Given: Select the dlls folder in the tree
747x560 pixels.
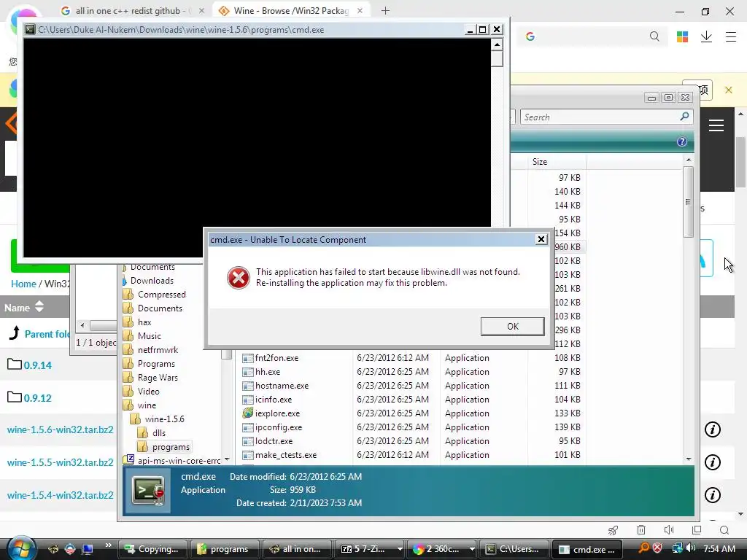Looking at the screenshot, I should 158,433.
